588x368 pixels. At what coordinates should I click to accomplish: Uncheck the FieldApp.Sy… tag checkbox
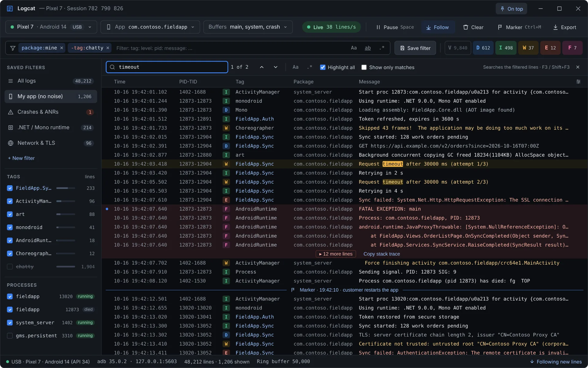point(10,188)
